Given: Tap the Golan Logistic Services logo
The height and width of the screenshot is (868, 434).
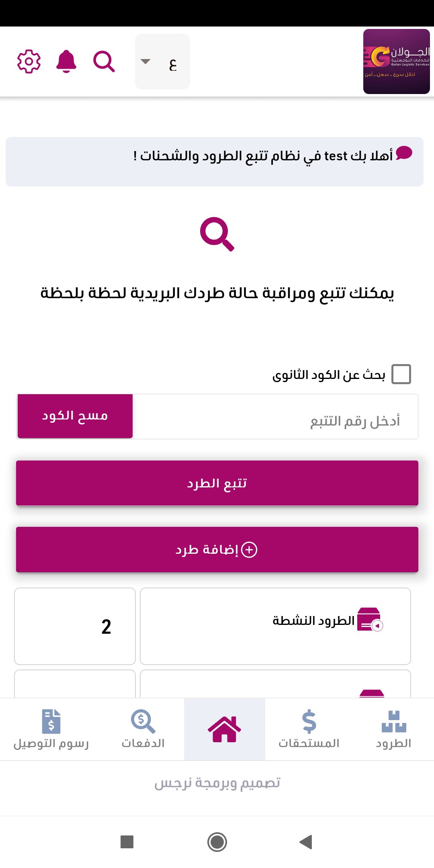Looking at the screenshot, I should pyautogui.click(x=396, y=61).
